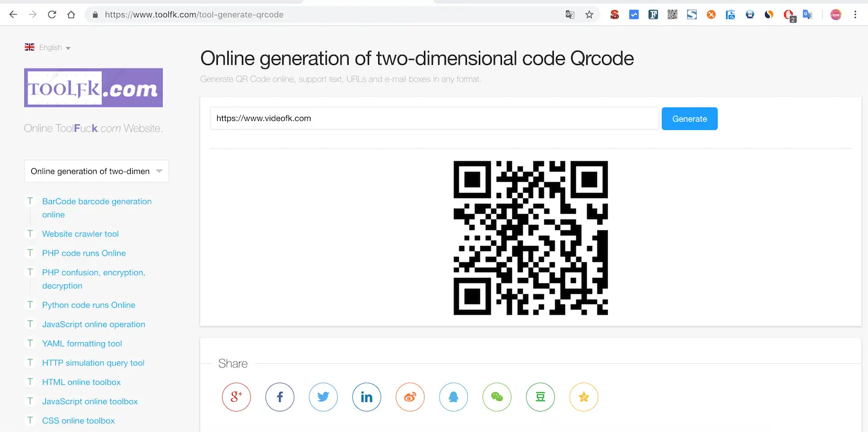Share the page on LinkedIn

point(366,396)
